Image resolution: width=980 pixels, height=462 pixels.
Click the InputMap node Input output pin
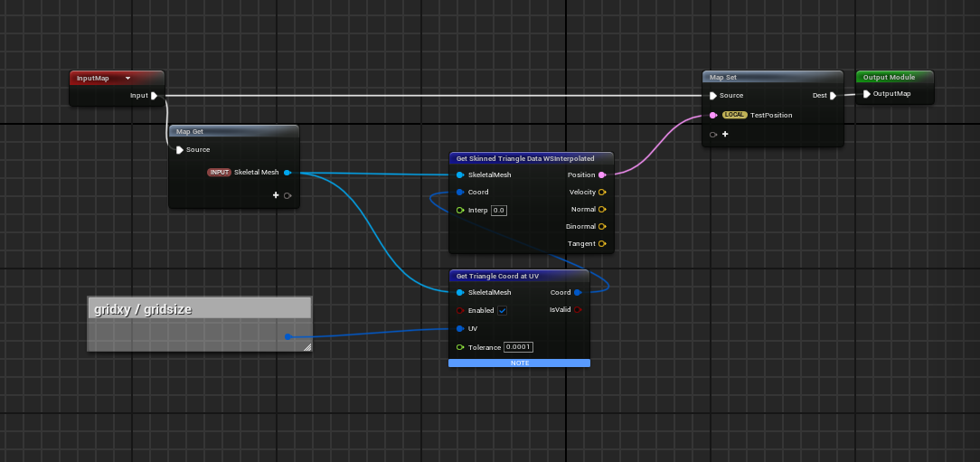tap(155, 96)
